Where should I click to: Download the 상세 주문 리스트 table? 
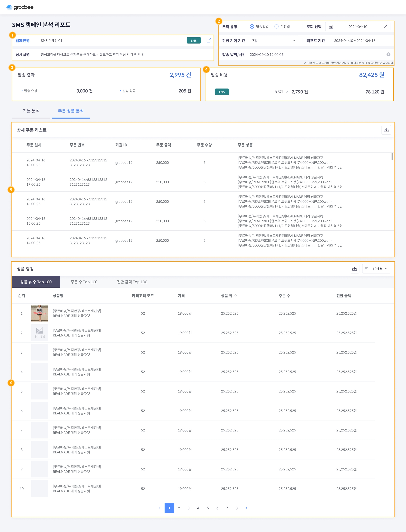tap(386, 130)
